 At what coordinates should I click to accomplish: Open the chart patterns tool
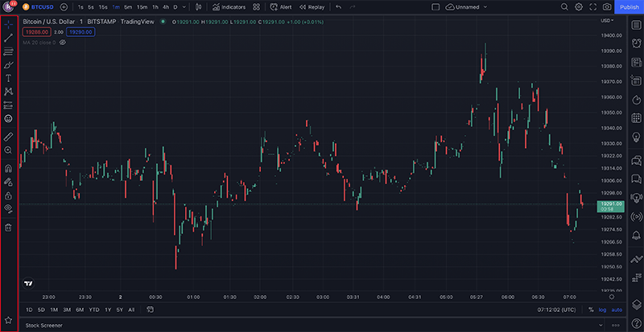pyautogui.click(x=9, y=92)
